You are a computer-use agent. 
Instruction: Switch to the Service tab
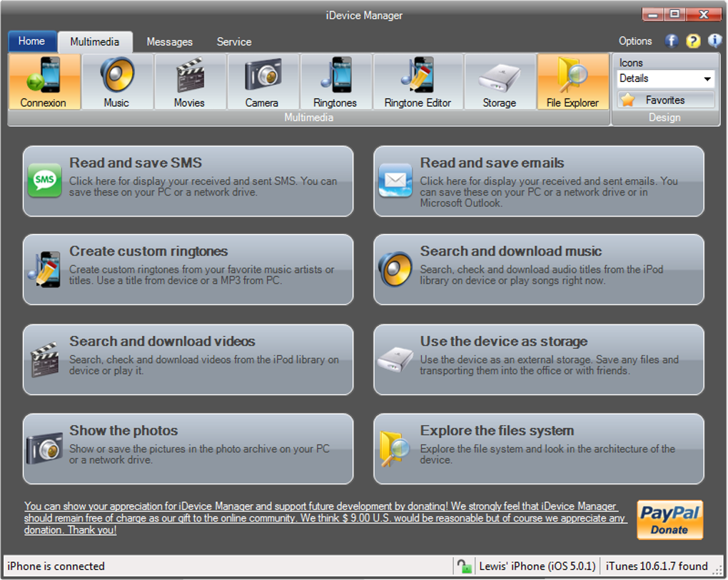point(234,42)
